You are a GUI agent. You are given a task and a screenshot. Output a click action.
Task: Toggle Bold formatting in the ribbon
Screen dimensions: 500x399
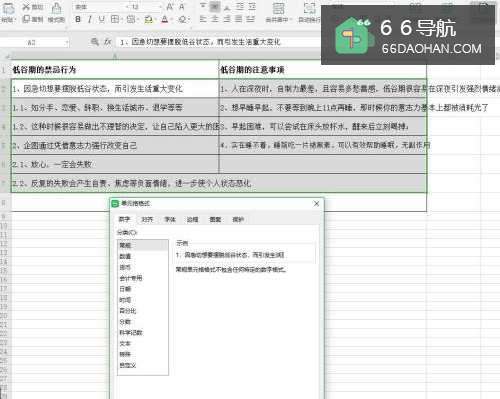click(x=78, y=20)
